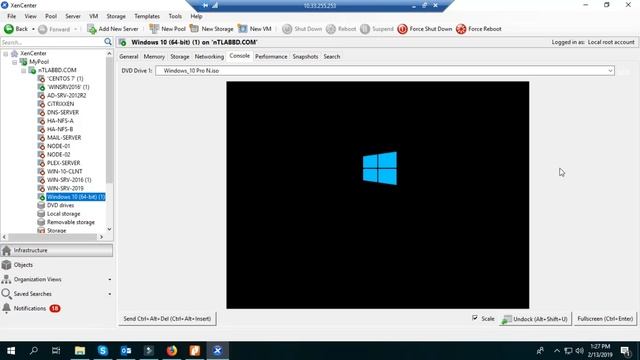Select DVD drives in tree

coord(60,205)
